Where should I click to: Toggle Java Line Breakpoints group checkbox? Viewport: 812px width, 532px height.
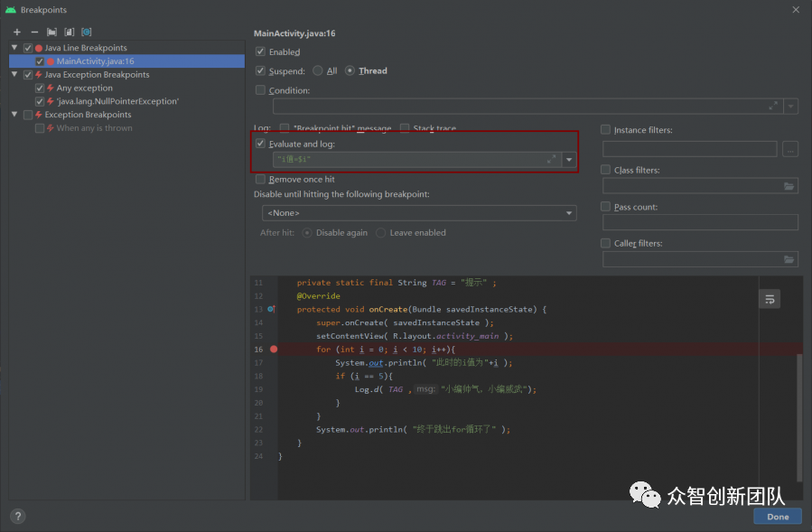coord(28,48)
